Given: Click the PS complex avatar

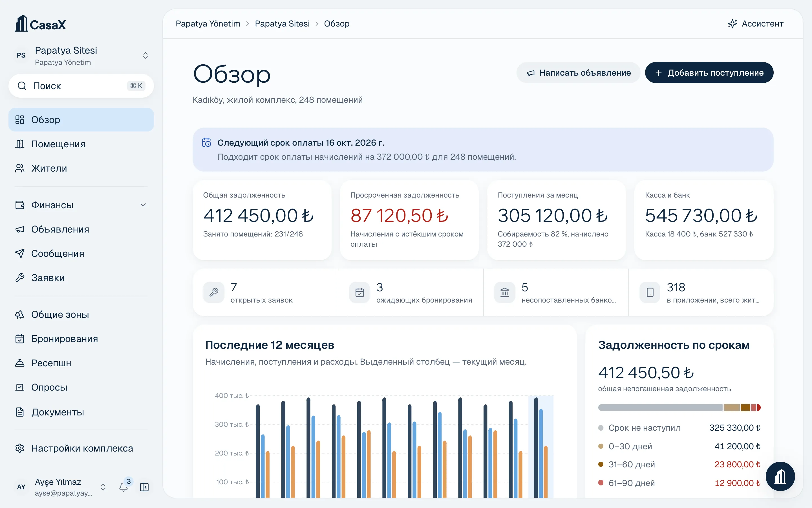Looking at the screenshot, I should point(21,55).
